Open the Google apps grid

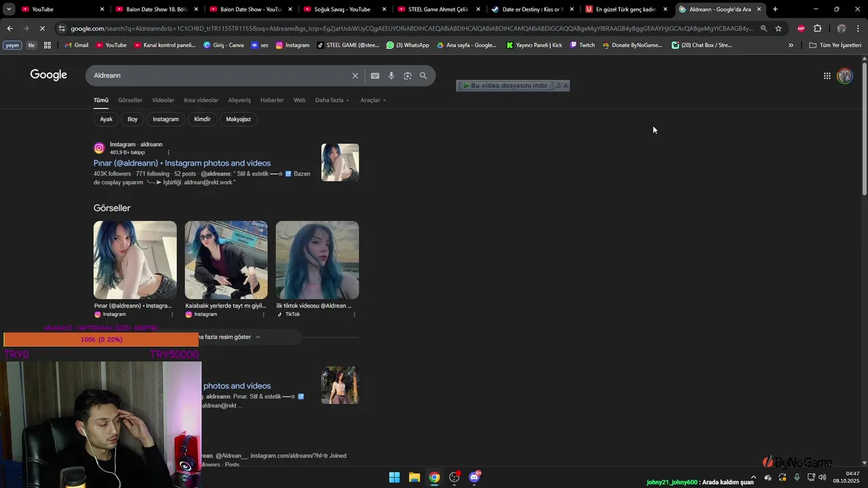pyautogui.click(x=827, y=76)
